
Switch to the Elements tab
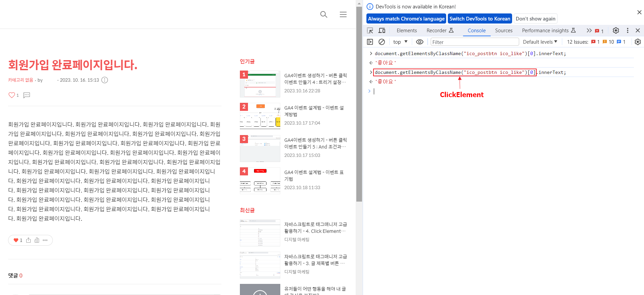pos(406,31)
